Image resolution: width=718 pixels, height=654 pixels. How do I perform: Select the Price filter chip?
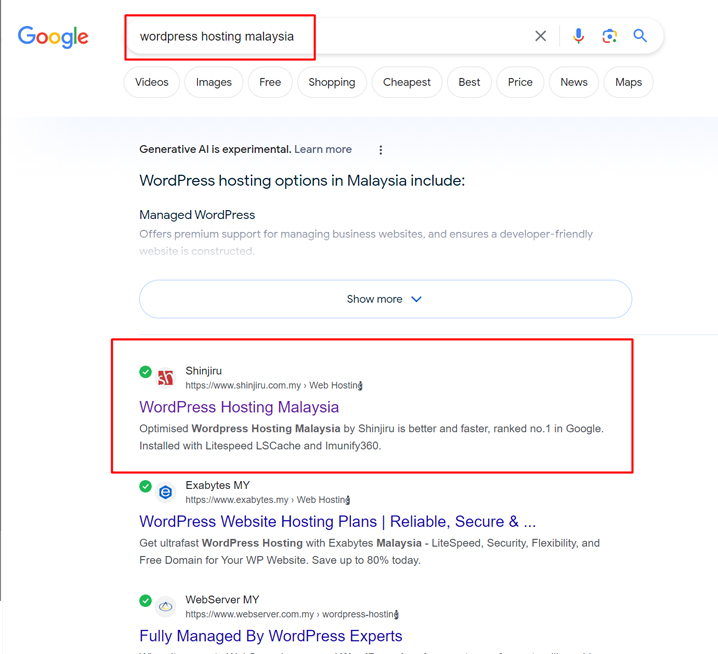[520, 82]
